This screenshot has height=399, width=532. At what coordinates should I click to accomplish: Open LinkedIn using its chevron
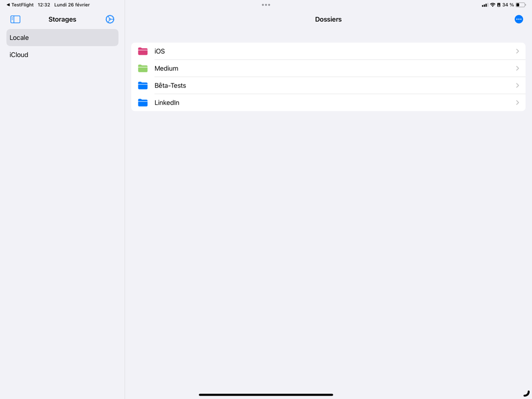click(517, 103)
